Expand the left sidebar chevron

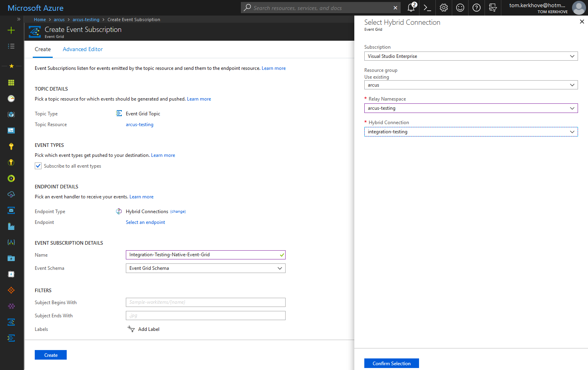(18, 19)
